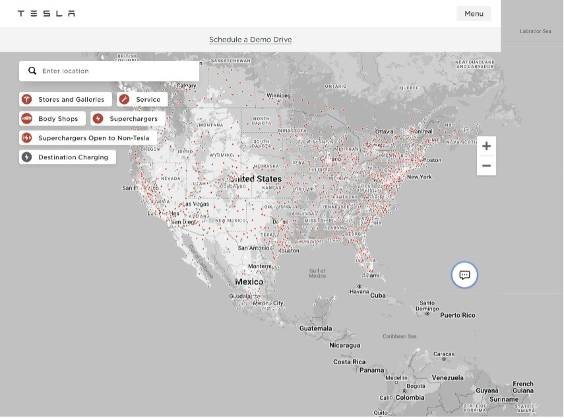This screenshot has width=564, height=418.
Task: Focus the Enter location search field
Action: click(109, 71)
